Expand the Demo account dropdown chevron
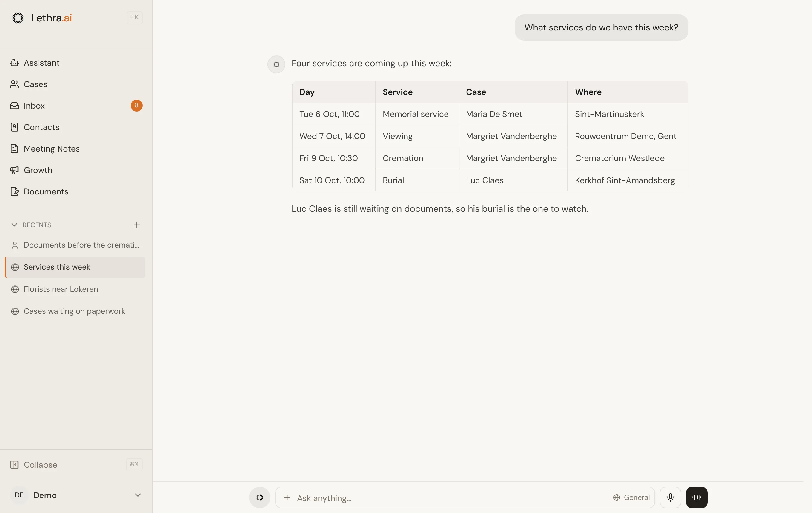The height and width of the screenshot is (513, 812). coord(138,495)
